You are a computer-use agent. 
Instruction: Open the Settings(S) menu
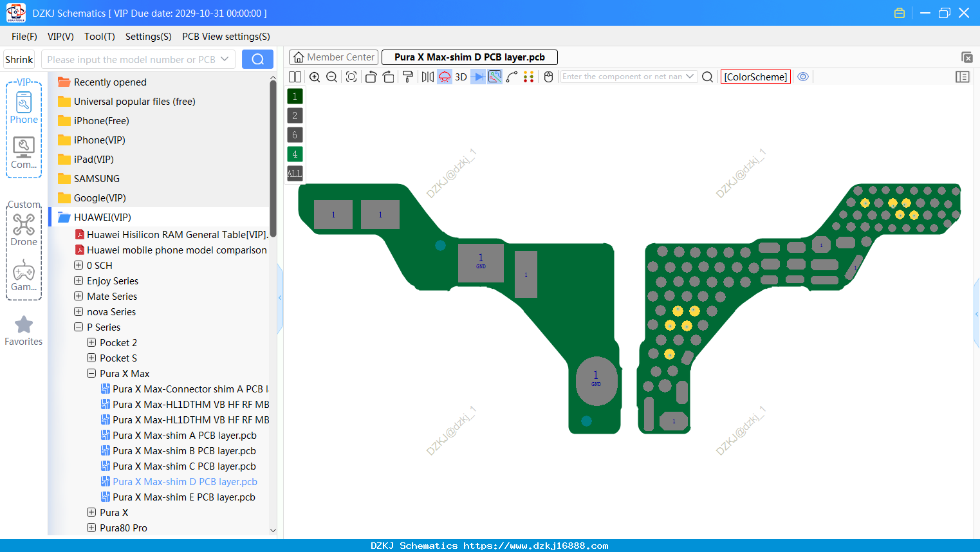tap(149, 37)
